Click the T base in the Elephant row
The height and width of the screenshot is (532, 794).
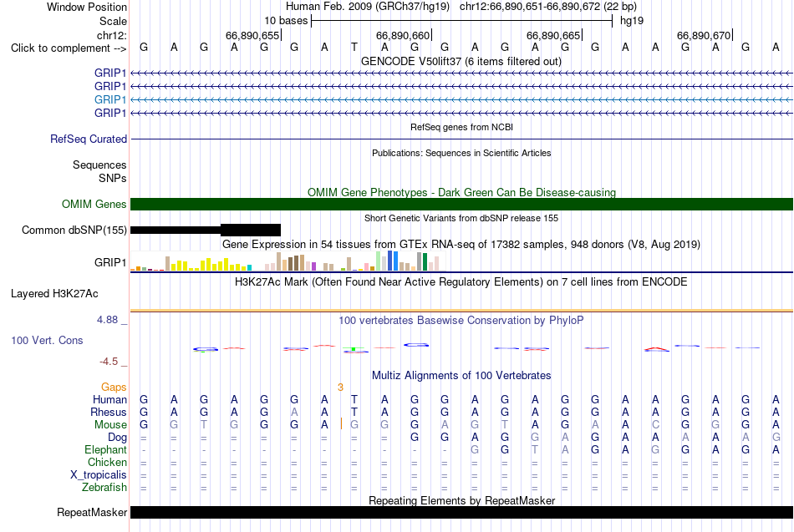pyautogui.click(x=535, y=450)
